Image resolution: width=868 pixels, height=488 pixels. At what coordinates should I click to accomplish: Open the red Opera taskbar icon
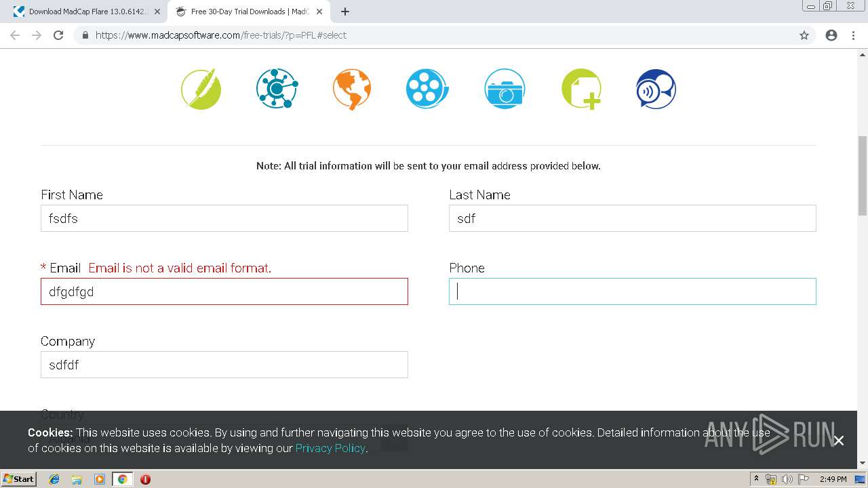click(x=145, y=479)
